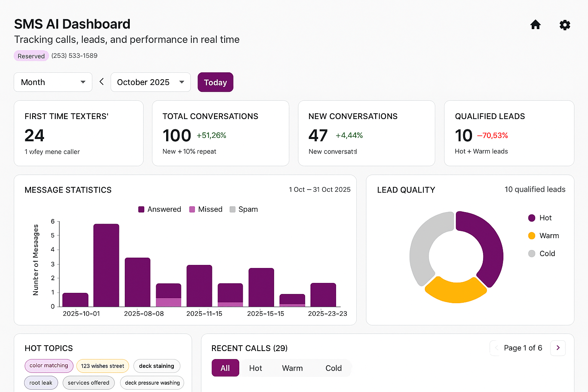Open settings via the gear icon
This screenshot has width=588, height=392.
tap(565, 25)
